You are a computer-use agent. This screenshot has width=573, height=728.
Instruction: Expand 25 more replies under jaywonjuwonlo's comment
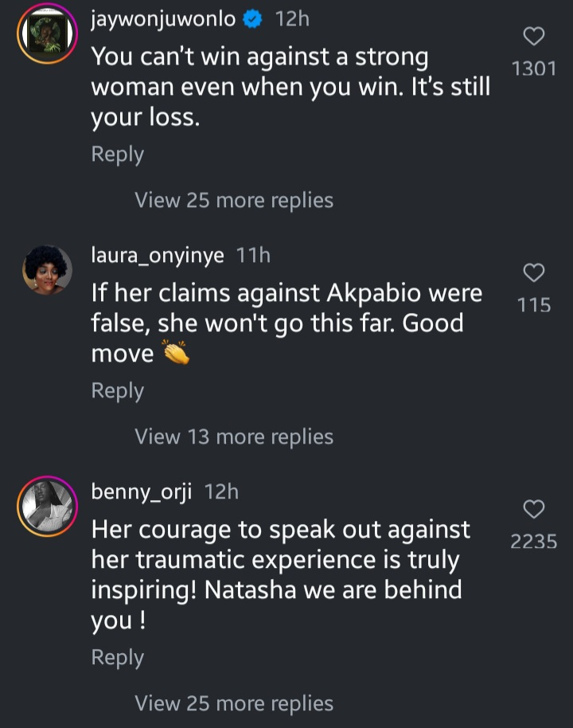pos(234,200)
